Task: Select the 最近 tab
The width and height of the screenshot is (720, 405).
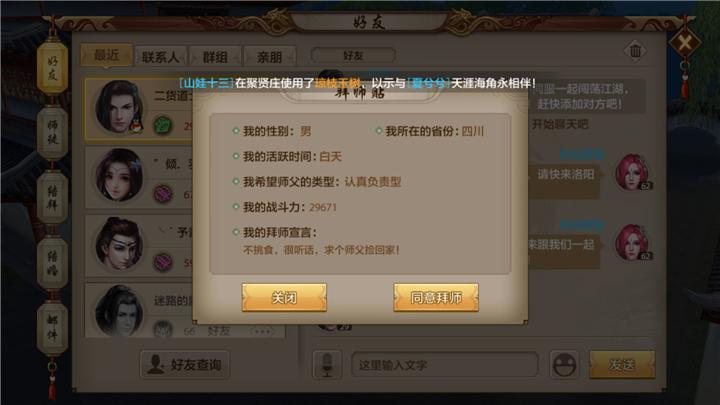Action: (107, 56)
